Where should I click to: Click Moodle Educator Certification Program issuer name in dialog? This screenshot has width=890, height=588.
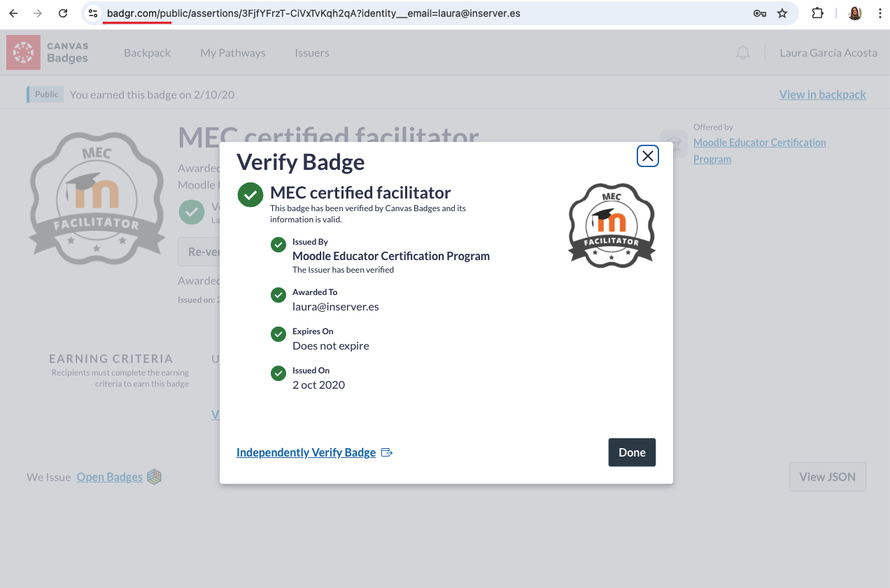click(391, 256)
